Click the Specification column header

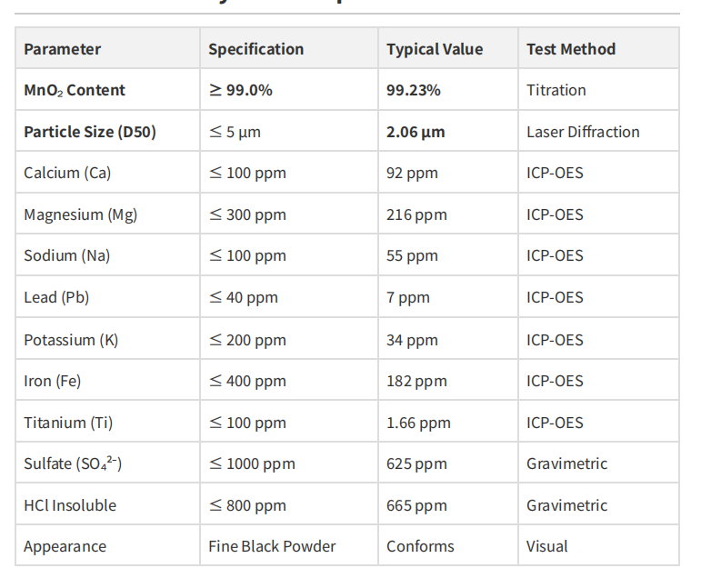(255, 49)
